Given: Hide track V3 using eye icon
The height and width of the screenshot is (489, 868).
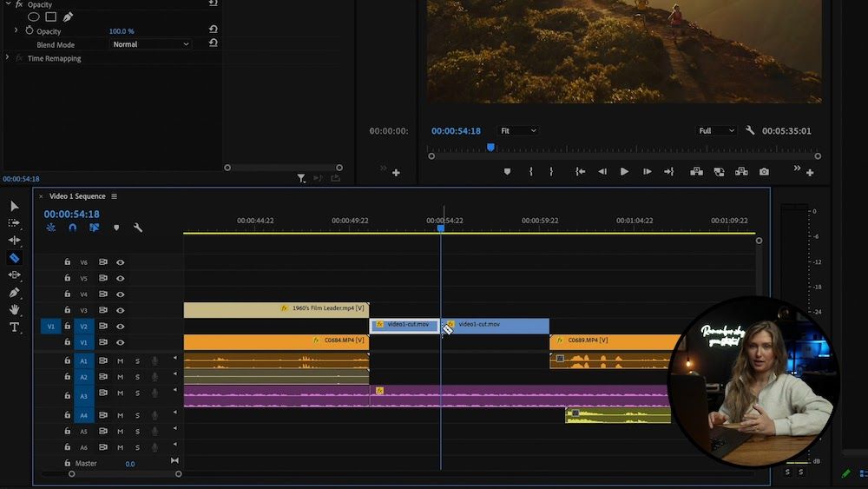Looking at the screenshot, I should click(121, 310).
